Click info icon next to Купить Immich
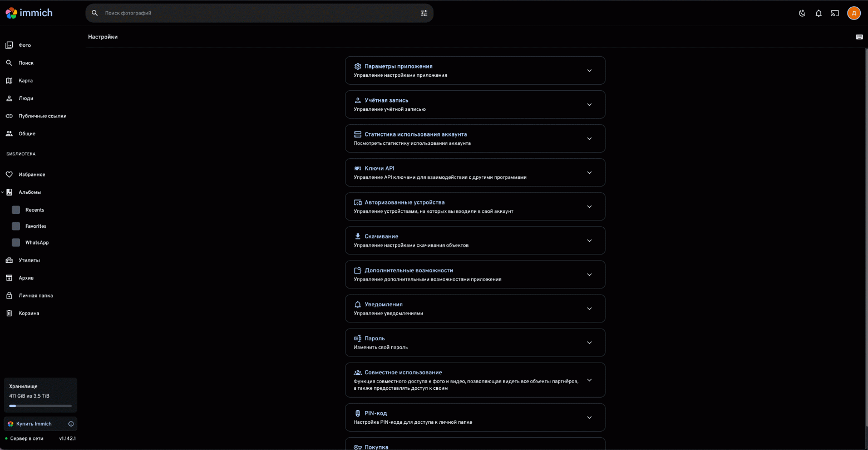 click(x=71, y=424)
